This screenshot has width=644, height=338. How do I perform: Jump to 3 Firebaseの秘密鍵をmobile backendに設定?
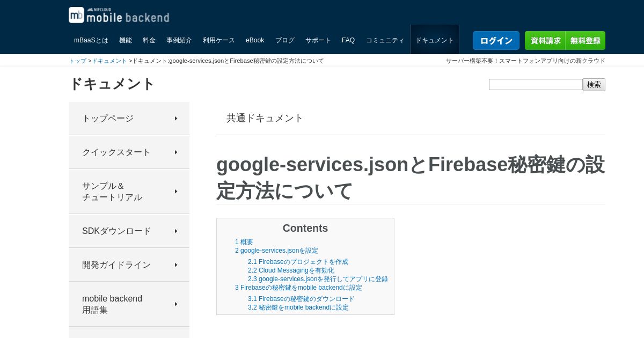tap(298, 288)
